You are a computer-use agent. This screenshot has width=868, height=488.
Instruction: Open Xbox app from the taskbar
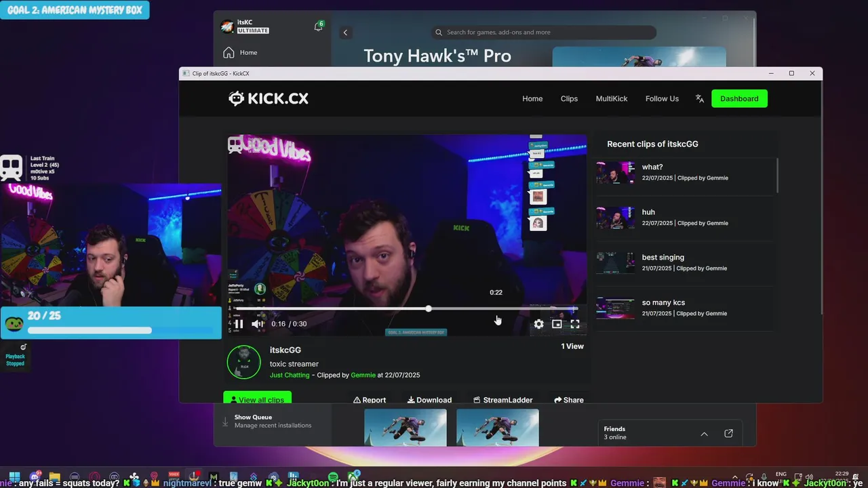353,477
